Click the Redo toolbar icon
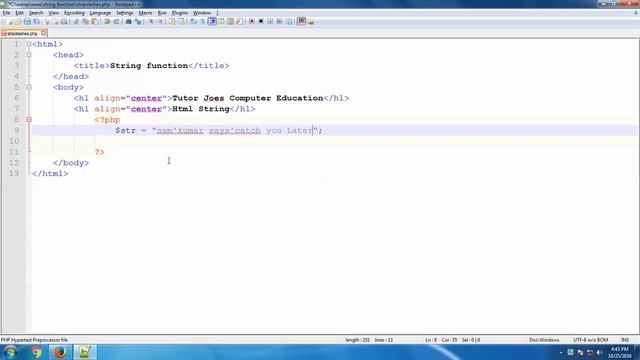640x360 pixels. [116, 21]
